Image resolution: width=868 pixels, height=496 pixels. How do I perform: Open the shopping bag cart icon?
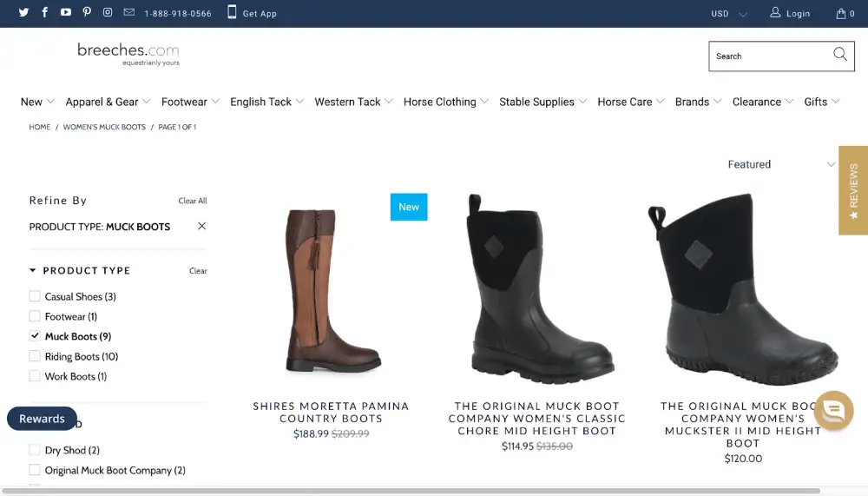841,13
